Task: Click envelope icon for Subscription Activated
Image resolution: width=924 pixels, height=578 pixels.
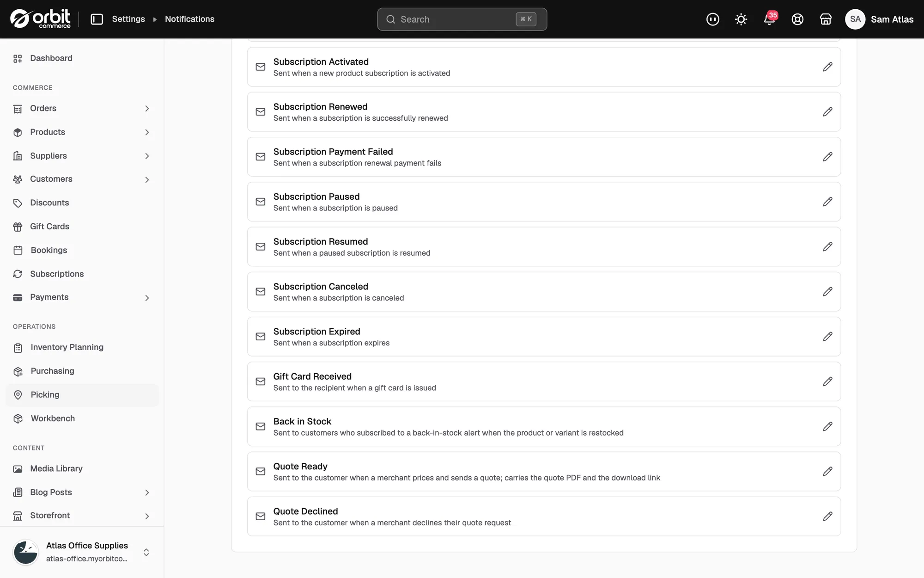Action: tap(261, 67)
